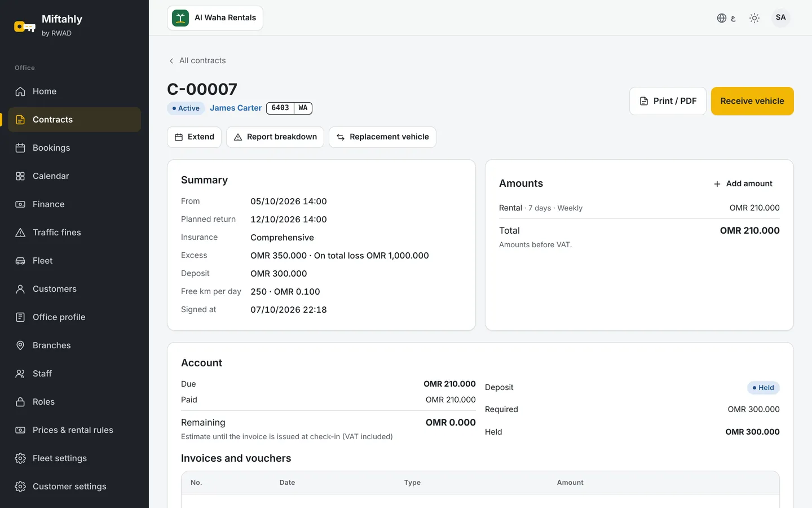The image size is (812, 508).
Task: Click the Signed at 07/10/2026 22:18 value
Action: click(289, 310)
